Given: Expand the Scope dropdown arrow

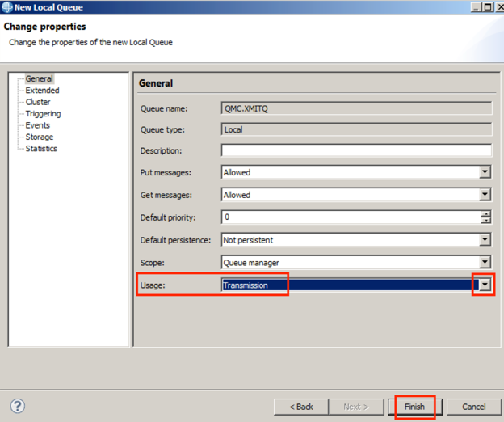Looking at the screenshot, I should tap(485, 262).
